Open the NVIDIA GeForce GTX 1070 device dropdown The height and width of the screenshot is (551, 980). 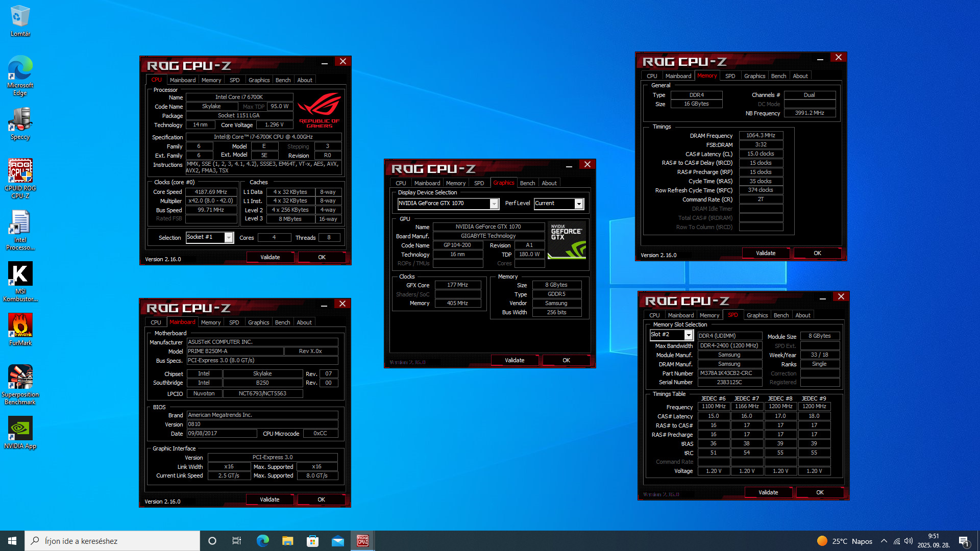click(x=494, y=204)
